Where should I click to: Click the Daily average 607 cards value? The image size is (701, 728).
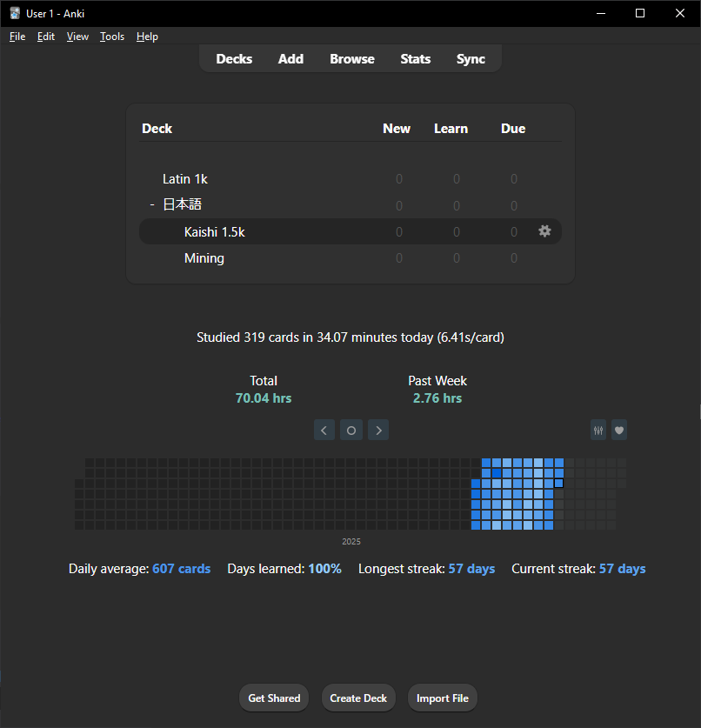[x=181, y=569]
